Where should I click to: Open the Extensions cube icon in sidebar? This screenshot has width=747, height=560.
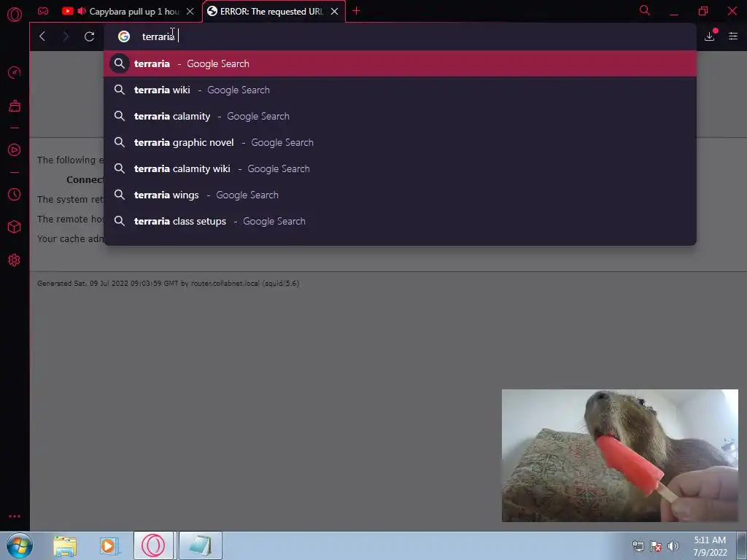pos(15,227)
